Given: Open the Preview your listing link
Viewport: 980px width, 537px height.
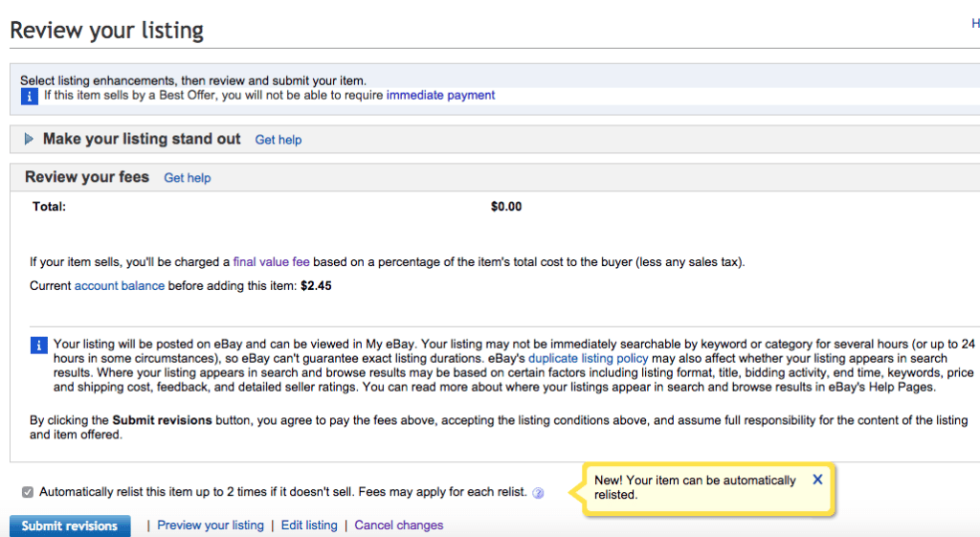Looking at the screenshot, I should click(210, 526).
